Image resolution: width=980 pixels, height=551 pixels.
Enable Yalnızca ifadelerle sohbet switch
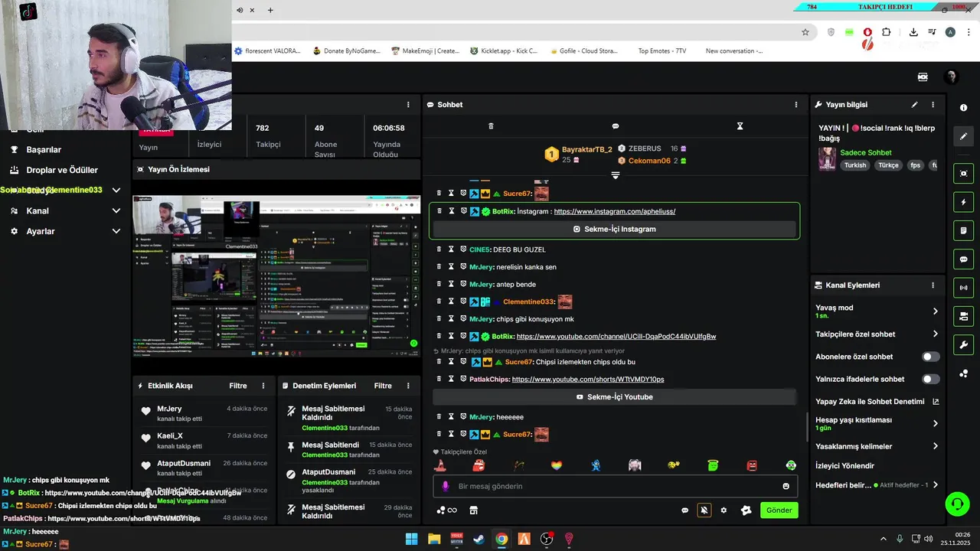[x=930, y=379]
